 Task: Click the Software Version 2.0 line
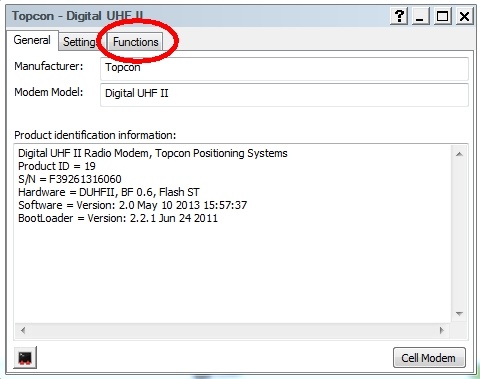132,205
